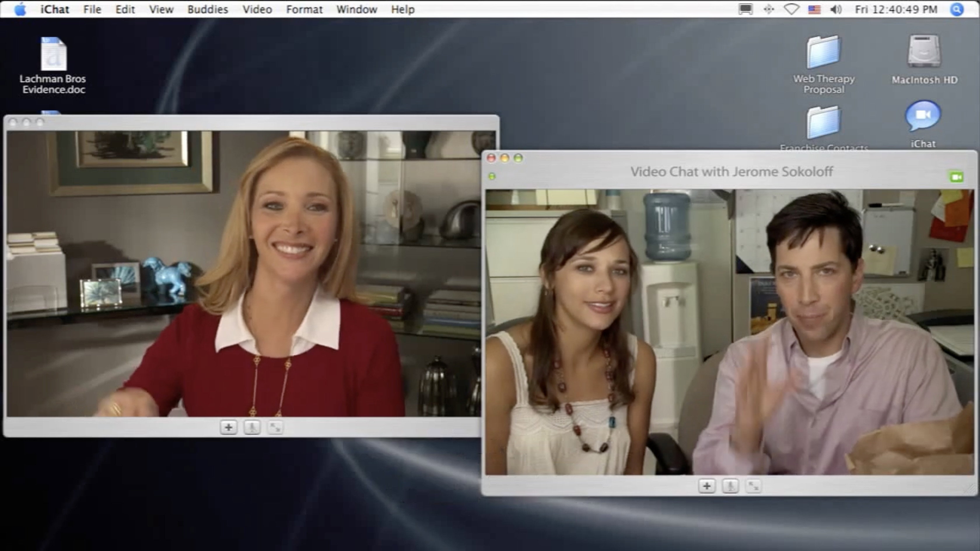Open the Window menu
This screenshot has height=551, width=980.
pyautogui.click(x=357, y=9)
